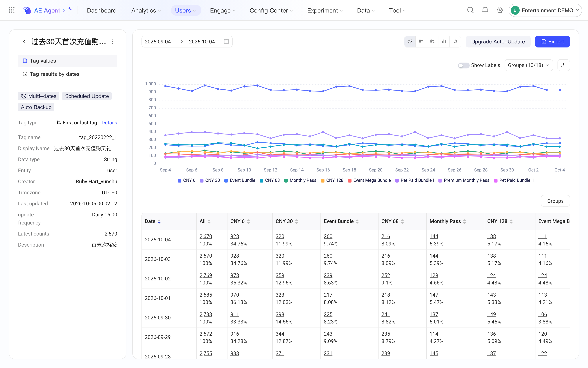Expand the Entertainment DEMO project selector
Screen dimensions: 588x368
click(545, 10)
